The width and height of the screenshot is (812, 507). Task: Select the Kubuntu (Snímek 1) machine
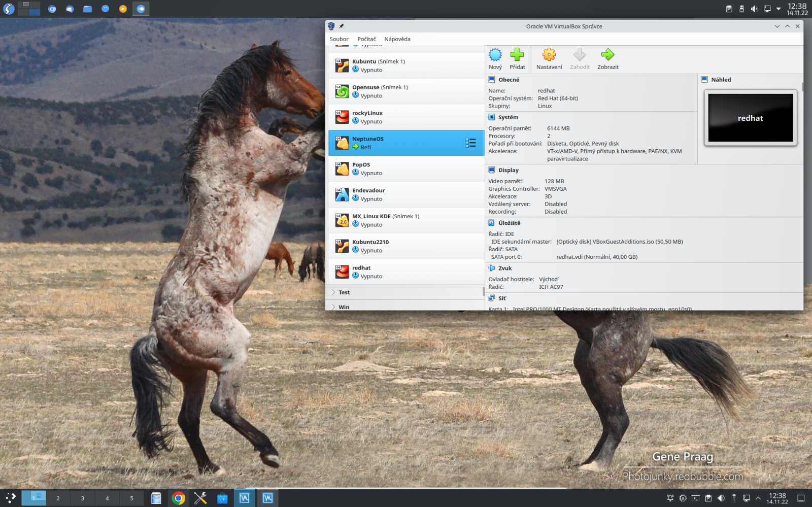407,65
